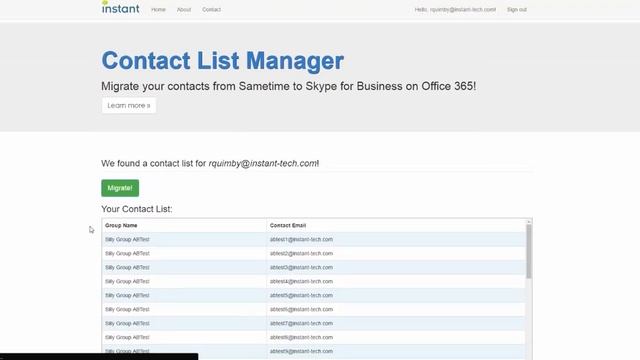Image resolution: width=640 pixels, height=360 pixels.
Task: Click the group name cell in abtest4 row
Action: [184, 281]
